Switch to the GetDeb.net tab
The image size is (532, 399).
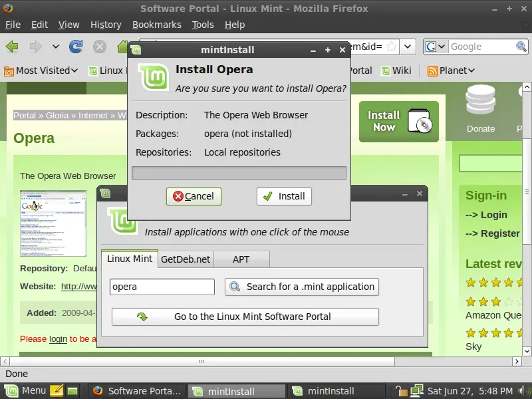[186, 259]
